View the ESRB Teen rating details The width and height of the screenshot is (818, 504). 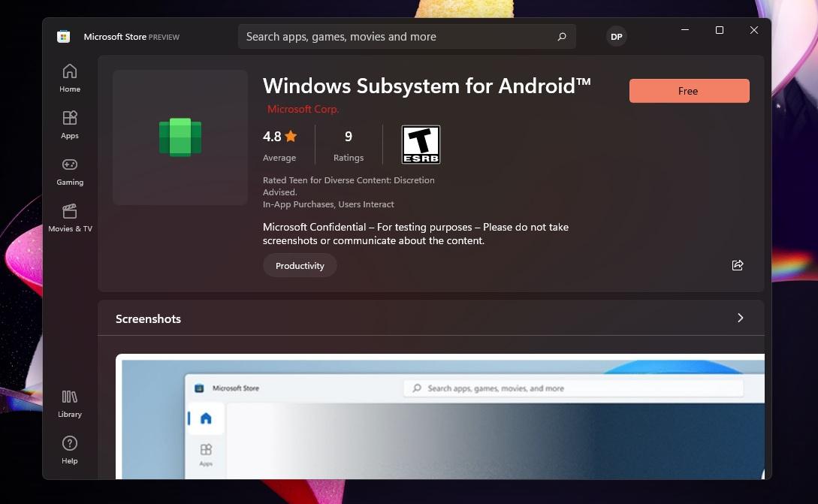(x=421, y=144)
